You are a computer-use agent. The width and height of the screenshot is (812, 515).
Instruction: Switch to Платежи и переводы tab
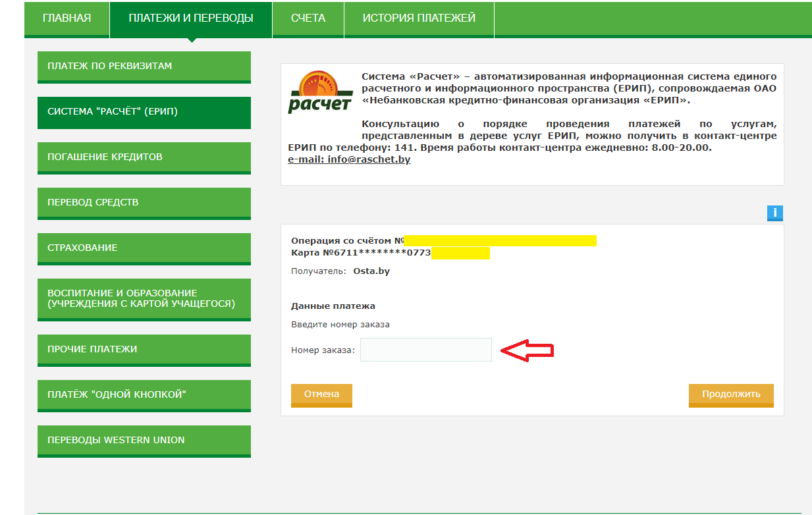(x=191, y=18)
